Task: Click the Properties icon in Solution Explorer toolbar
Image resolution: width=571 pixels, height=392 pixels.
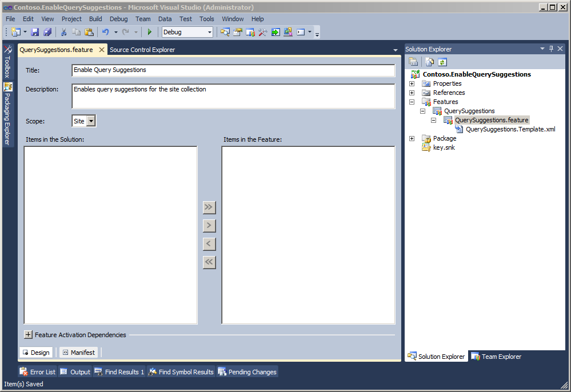Action: pos(413,62)
